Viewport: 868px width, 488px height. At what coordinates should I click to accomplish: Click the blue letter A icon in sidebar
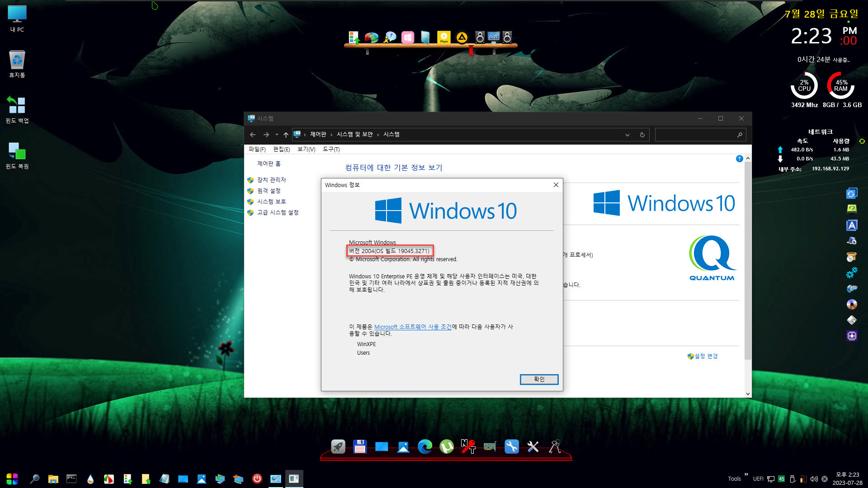852,225
